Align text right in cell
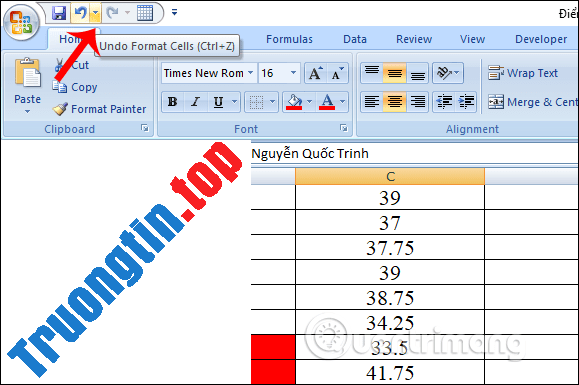579x385 pixels. click(x=418, y=102)
